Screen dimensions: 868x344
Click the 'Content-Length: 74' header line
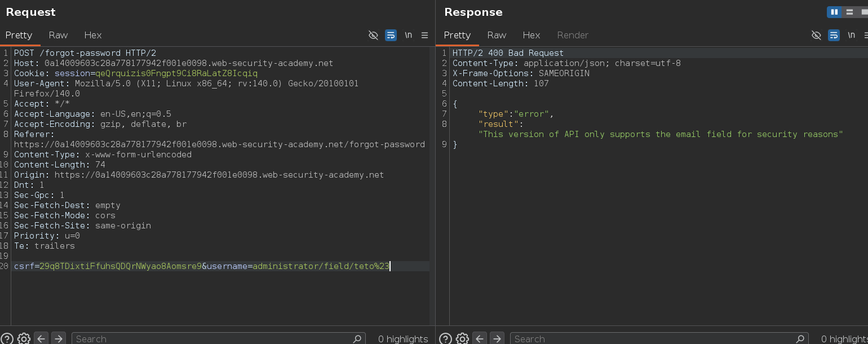60,165
